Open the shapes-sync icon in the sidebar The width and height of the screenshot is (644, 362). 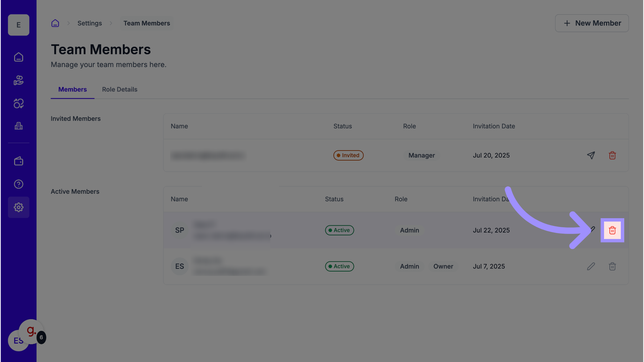click(x=18, y=104)
